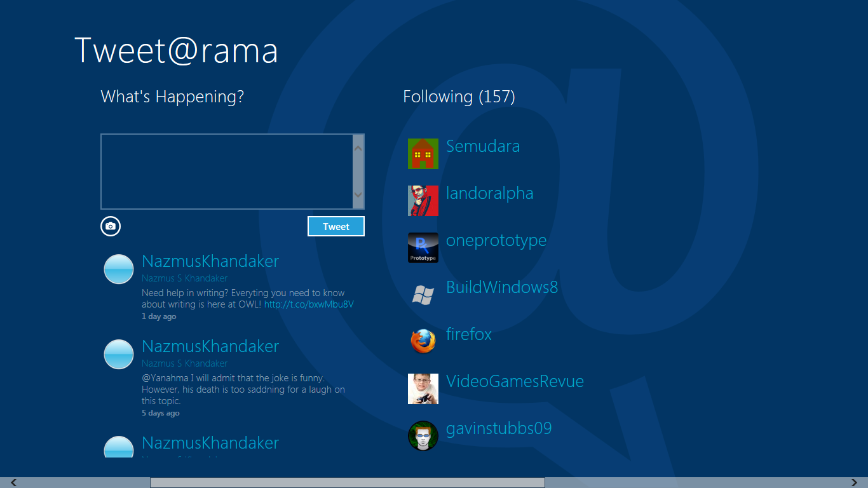Click the BuildWindows8 username link
This screenshot has height=488, width=868.
click(501, 287)
